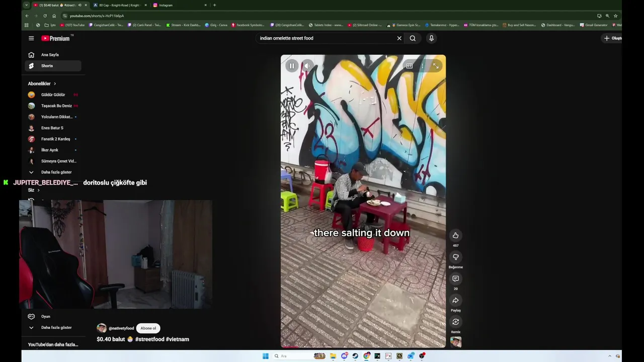644x362 pixels.
Task: Open Discord from the taskbar
Action: (x=344, y=356)
